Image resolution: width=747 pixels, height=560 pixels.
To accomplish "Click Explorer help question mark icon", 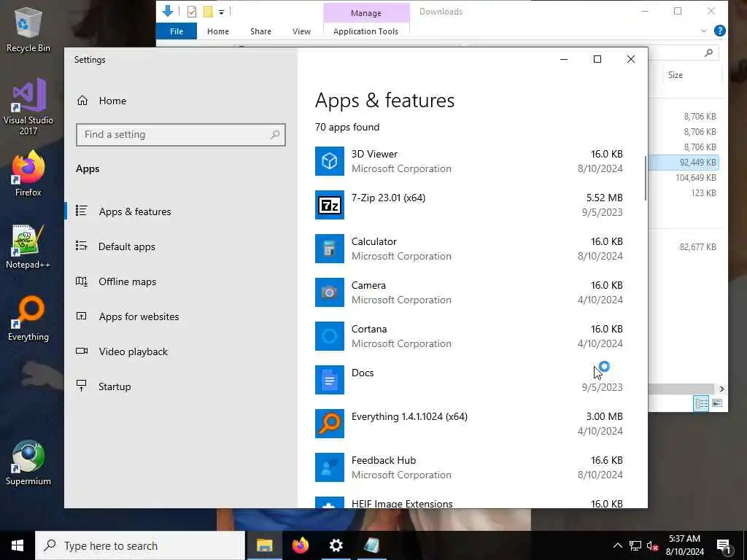I will pyautogui.click(x=720, y=31).
